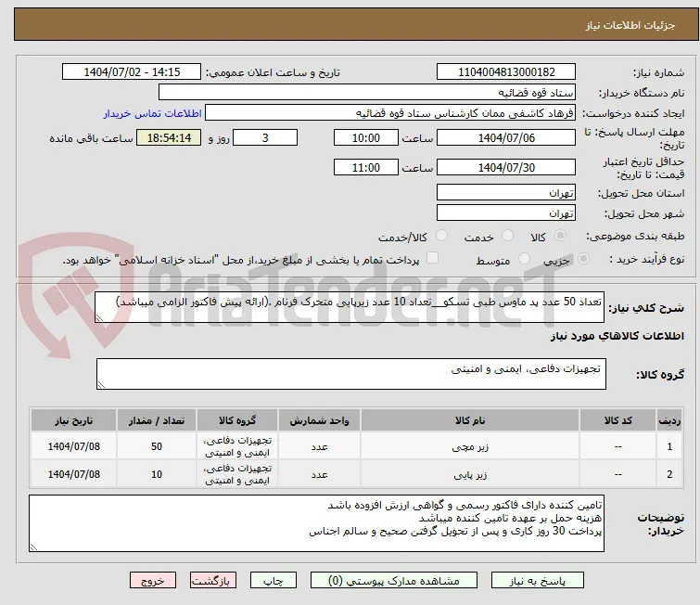Click the announcement date field 1404/07/02 - 14:15

click(x=132, y=71)
